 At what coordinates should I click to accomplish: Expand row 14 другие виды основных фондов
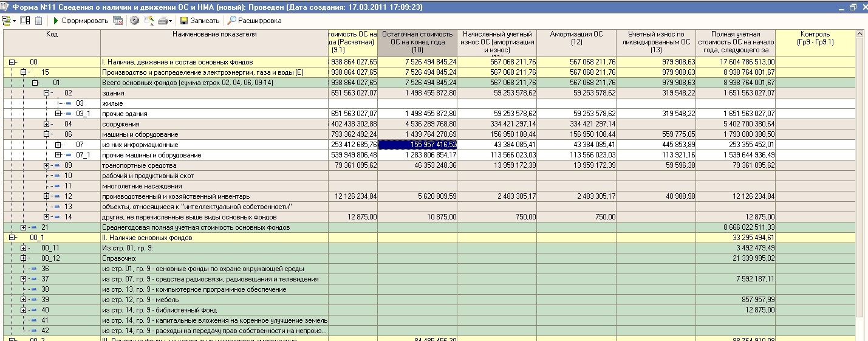pos(46,217)
